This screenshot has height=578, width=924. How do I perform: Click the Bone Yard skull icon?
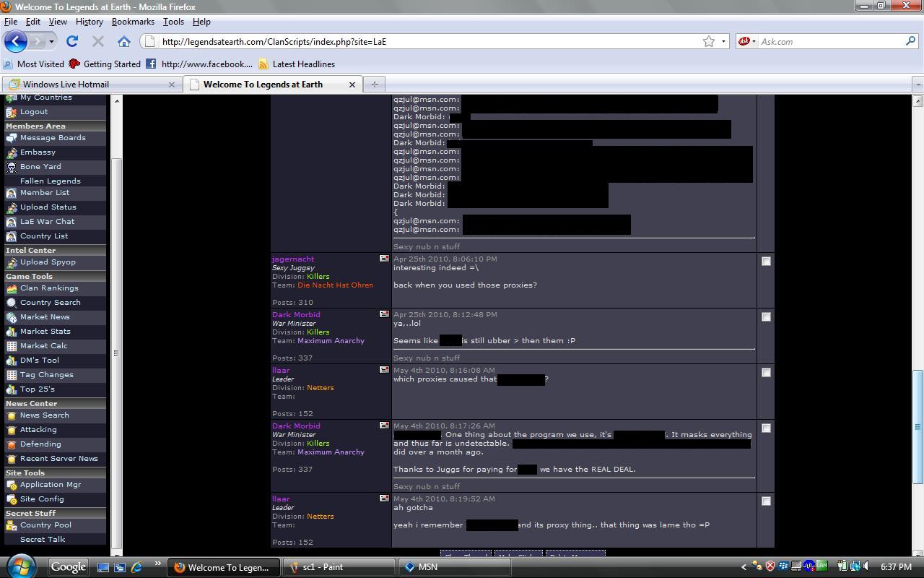(x=12, y=167)
